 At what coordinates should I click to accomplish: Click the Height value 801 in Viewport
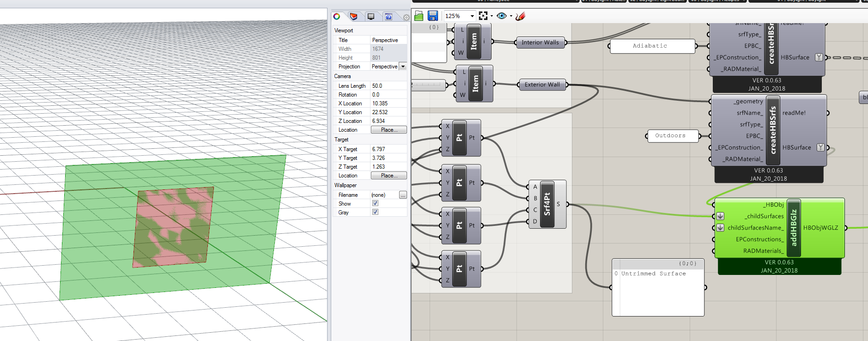point(388,58)
